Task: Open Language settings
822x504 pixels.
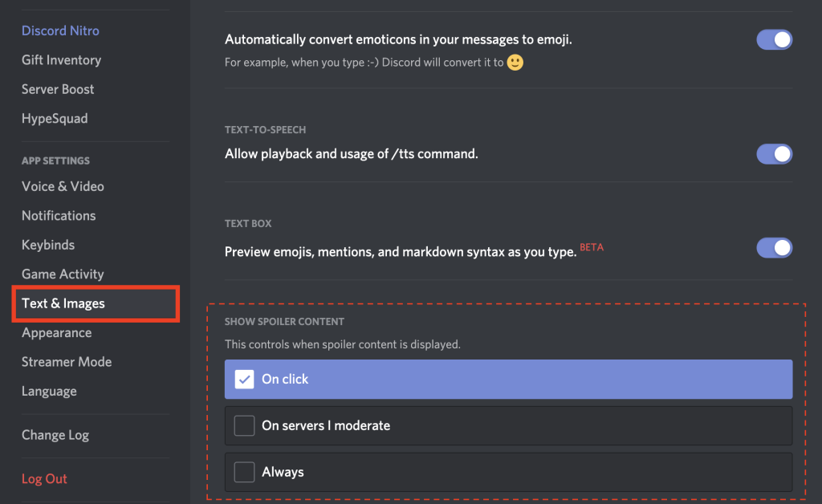Action: [x=49, y=392]
